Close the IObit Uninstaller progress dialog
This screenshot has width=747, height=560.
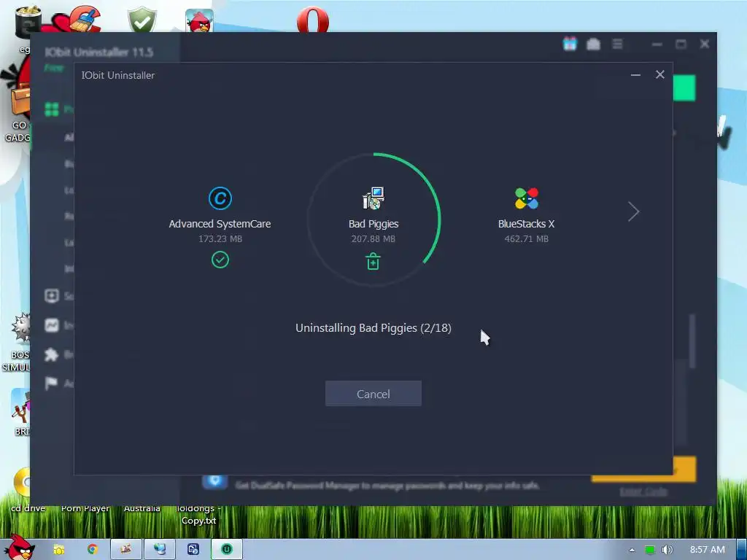659,75
